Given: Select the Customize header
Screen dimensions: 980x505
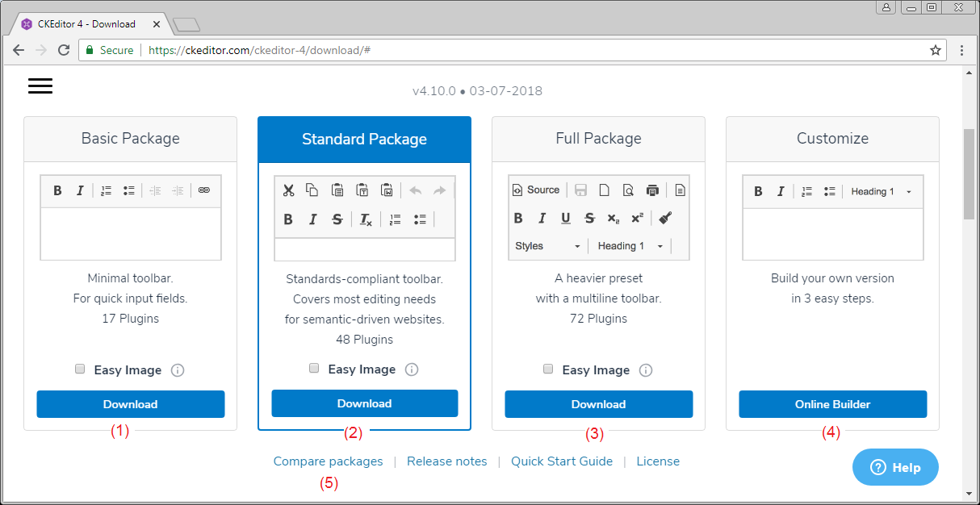Looking at the screenshot, I should (x=832, y=138).
